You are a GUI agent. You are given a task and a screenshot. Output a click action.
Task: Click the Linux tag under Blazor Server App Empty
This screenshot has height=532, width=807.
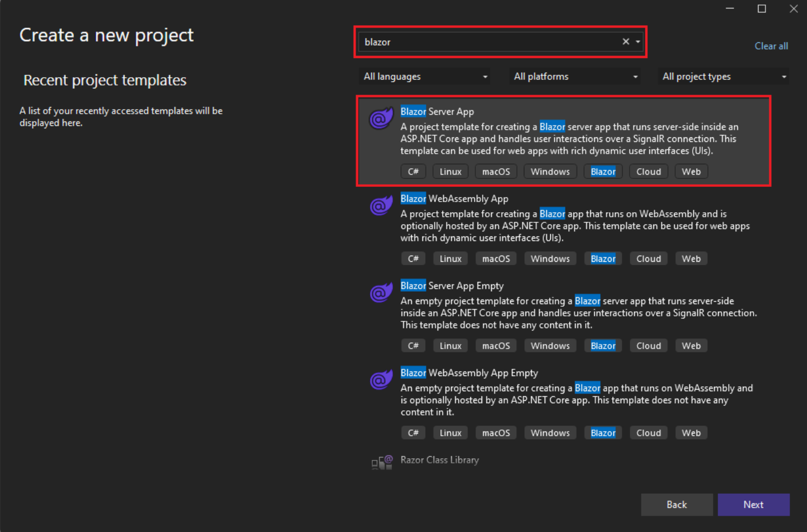pos(451,346)
